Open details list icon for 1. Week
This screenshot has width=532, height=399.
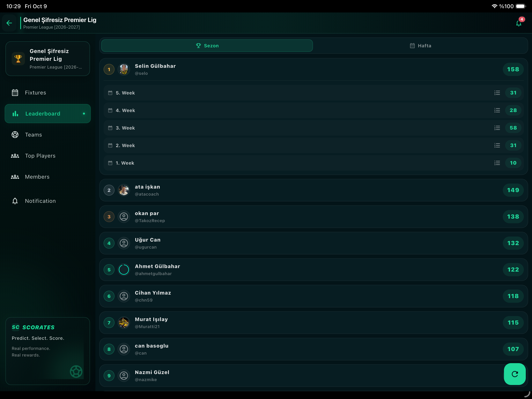[497, 163]
